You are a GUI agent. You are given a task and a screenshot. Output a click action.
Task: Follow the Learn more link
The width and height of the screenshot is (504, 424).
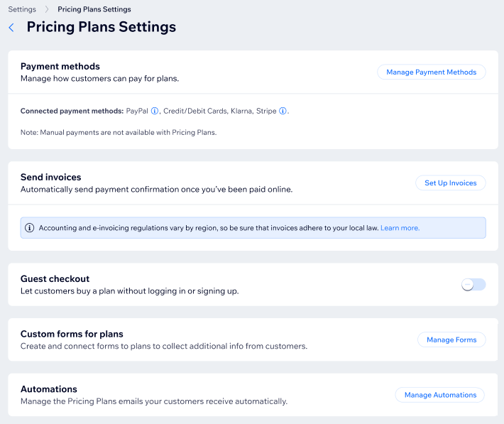(400, 228)
